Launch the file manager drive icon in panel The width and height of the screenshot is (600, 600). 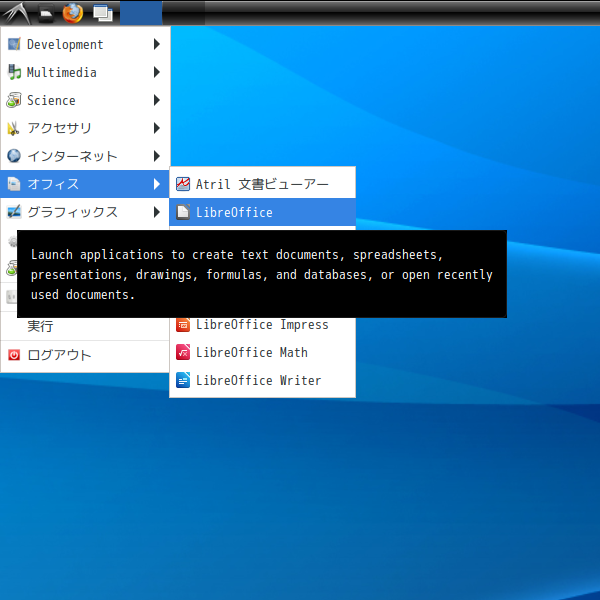pyautogui.click(x=46, y=13)
